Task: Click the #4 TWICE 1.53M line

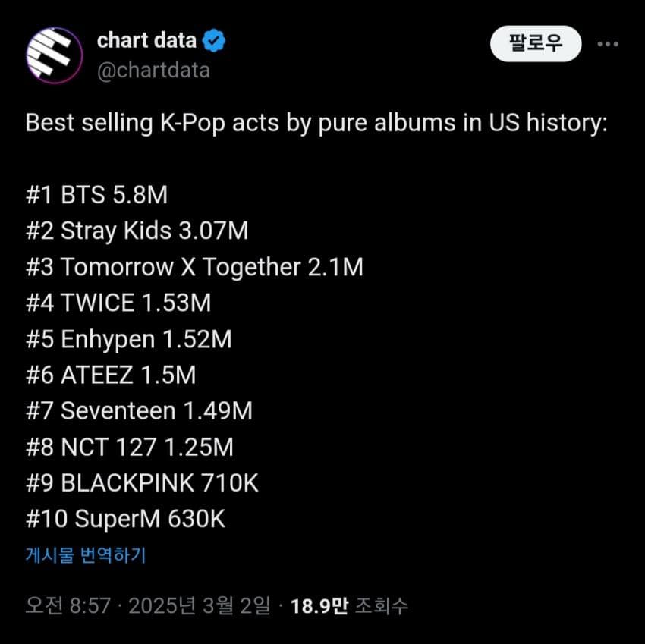Action: [x=118, y=303]
